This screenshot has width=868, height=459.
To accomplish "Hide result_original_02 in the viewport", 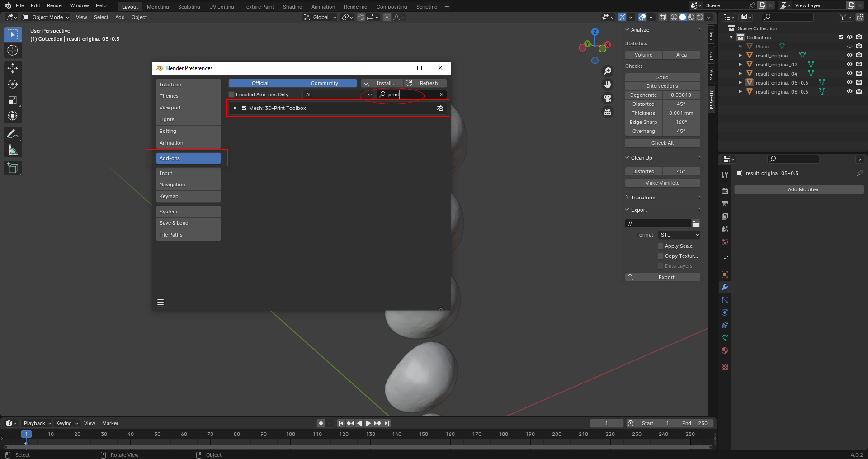I will [x=849, y=65].
